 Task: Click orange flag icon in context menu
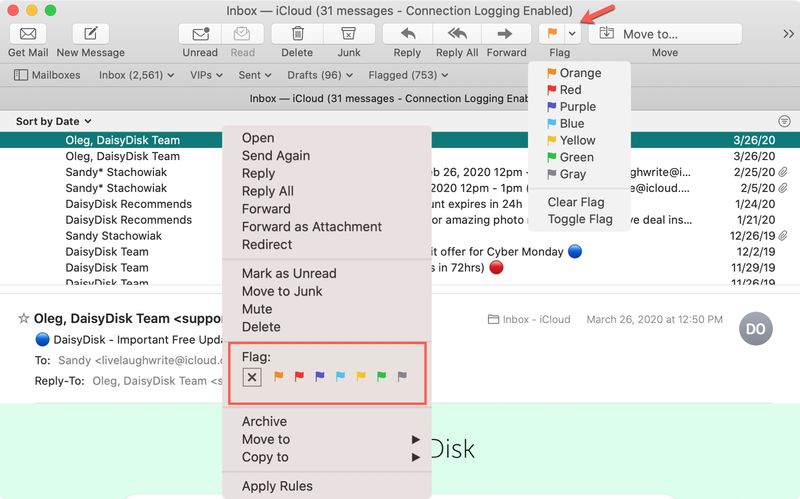point(279,377)
